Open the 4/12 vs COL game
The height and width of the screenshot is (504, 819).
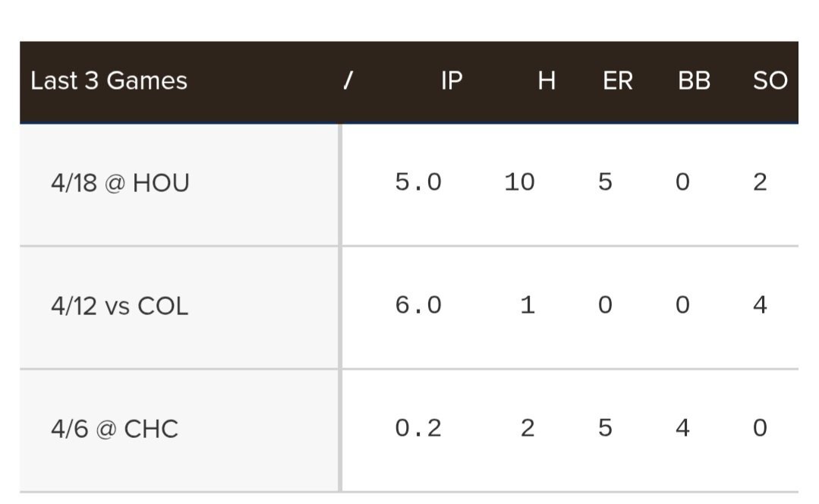pos(120,306)
